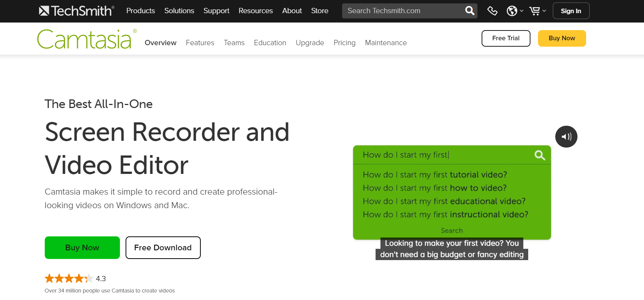Open the Solutions menu
The image size is (644, 300).
click(x=179, y=11)
